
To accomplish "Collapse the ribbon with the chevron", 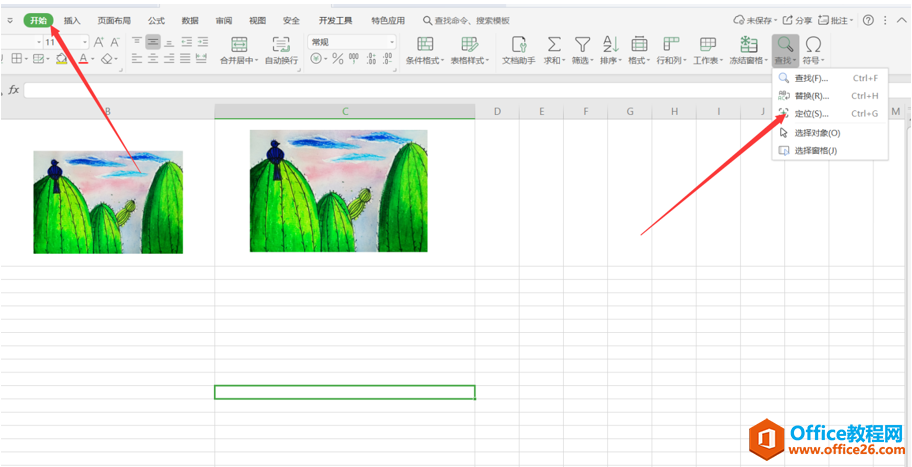I will (x=901, y=20).
